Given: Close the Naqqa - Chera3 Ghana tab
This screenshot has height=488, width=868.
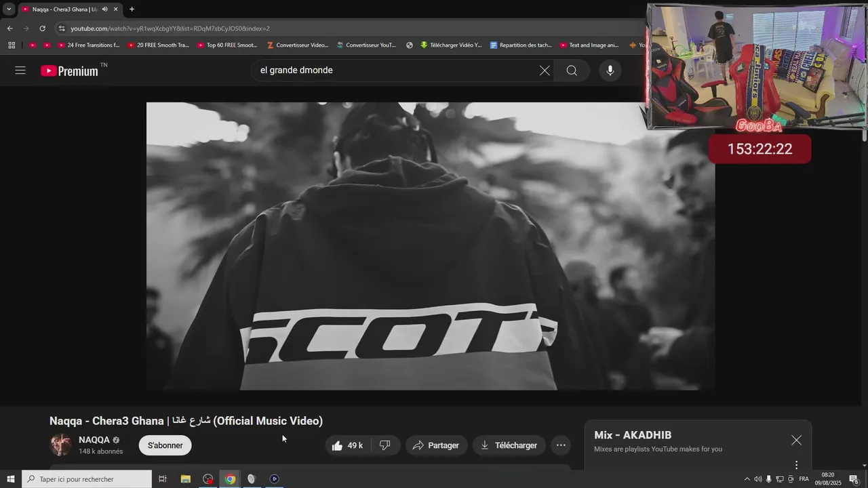Looking at the screenshot, I should point(115,9).
